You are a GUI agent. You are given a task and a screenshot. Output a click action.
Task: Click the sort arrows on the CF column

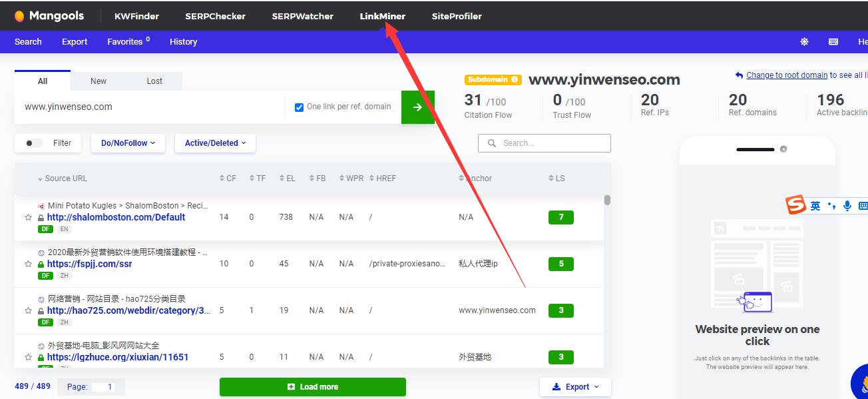click(x=220, y=178)
